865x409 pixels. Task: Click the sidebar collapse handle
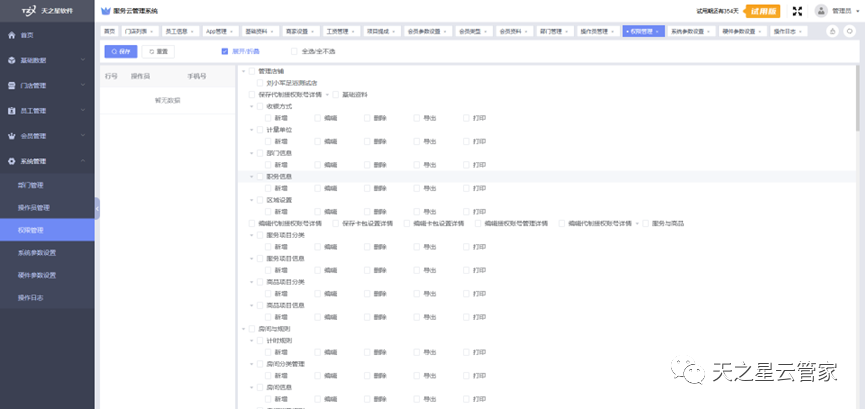point(97,207)
